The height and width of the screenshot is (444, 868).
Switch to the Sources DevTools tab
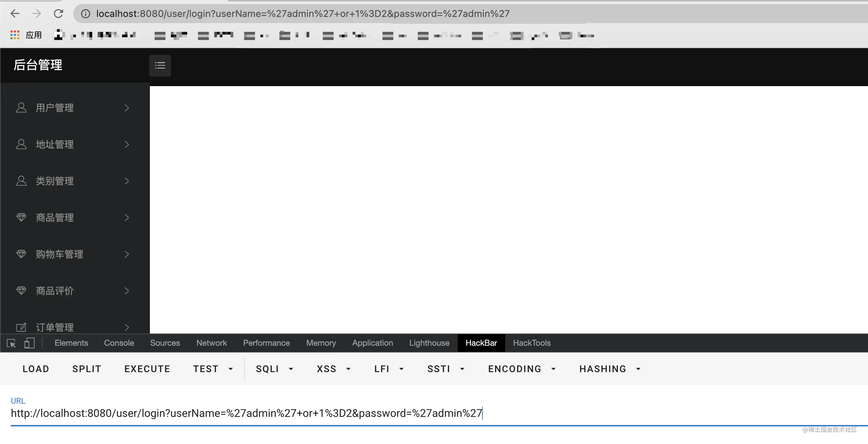[165, 343]
